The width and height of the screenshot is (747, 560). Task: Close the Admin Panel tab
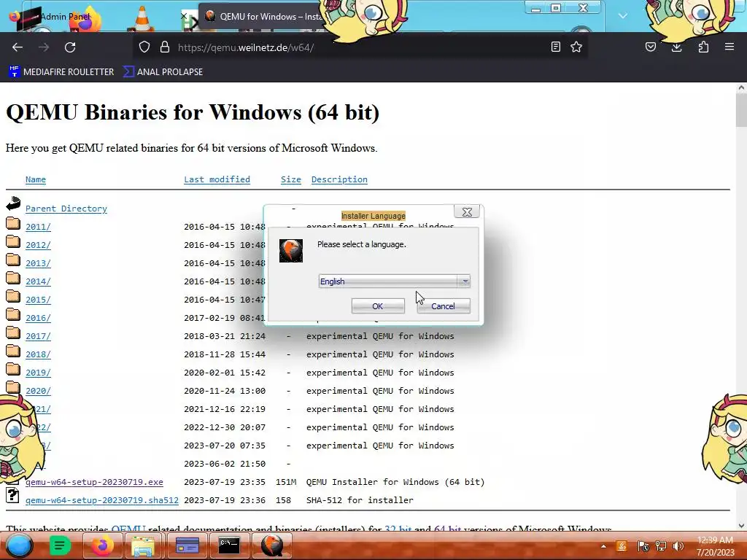click(x=184, y=16)
